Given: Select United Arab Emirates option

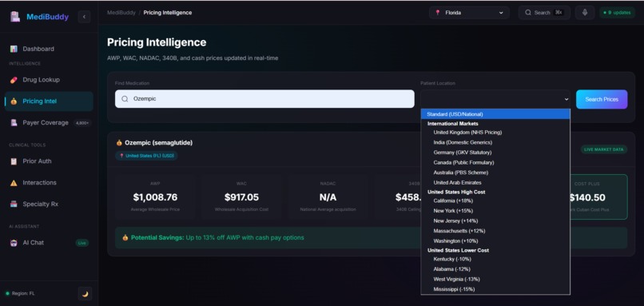Looking at the screenshot, I should click(495, 183).
